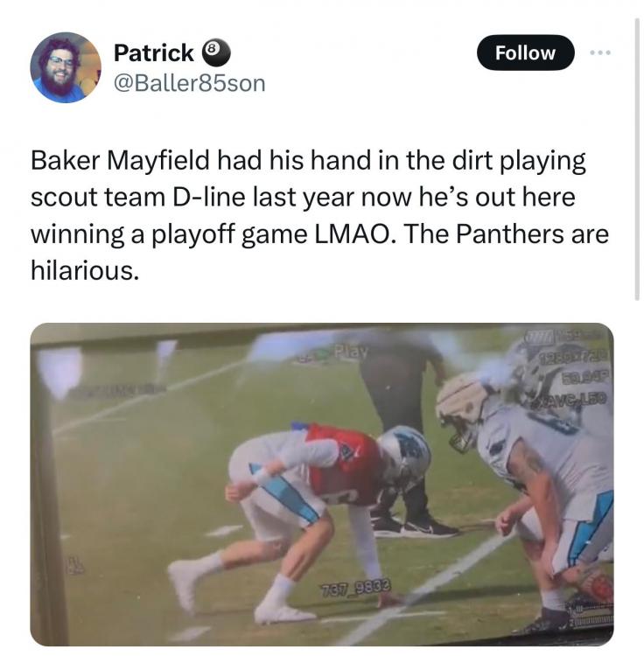Click the word hilarious in the tweet

point(84,271)
